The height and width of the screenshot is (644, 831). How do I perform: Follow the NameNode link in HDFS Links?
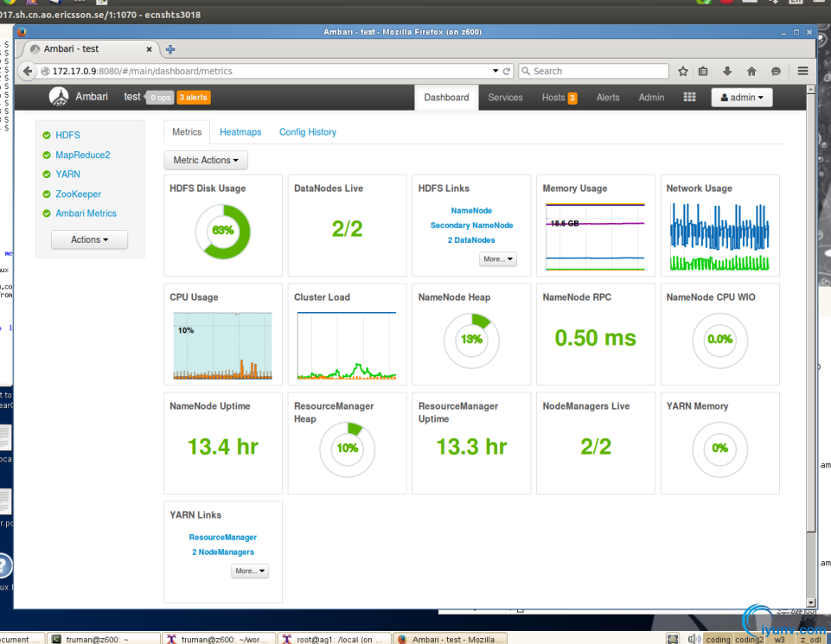click(471, 211)
